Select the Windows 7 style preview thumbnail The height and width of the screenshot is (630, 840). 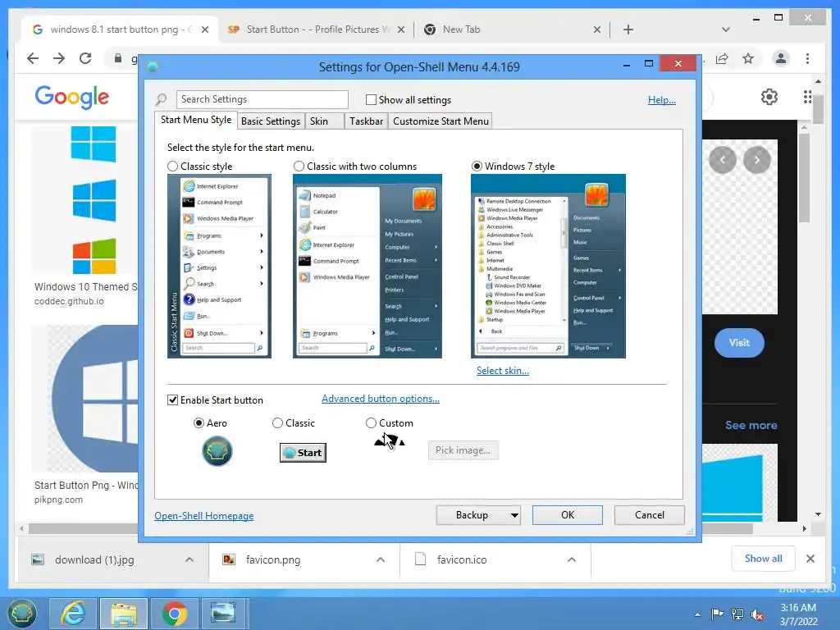point(548,267)
